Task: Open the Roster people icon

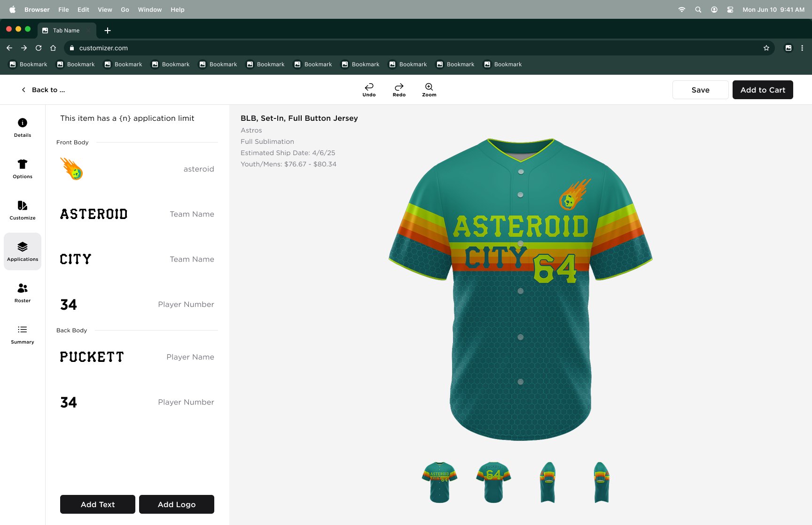Action: pos(23,288)
